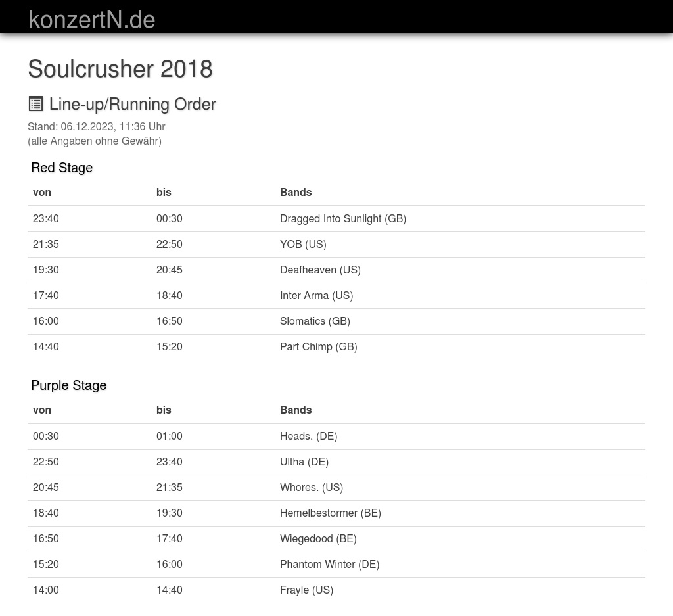
Task: Choose the Slomatics (GB) band entry
Action: coord(315,321)
